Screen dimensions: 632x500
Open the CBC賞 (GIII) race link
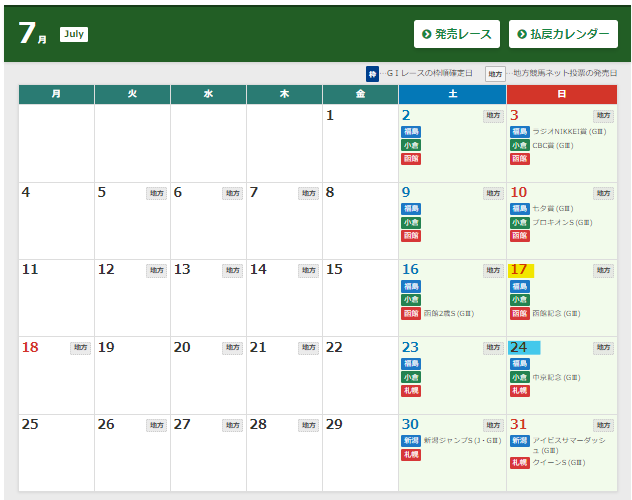pyautogui.click(x=553, y=145)
